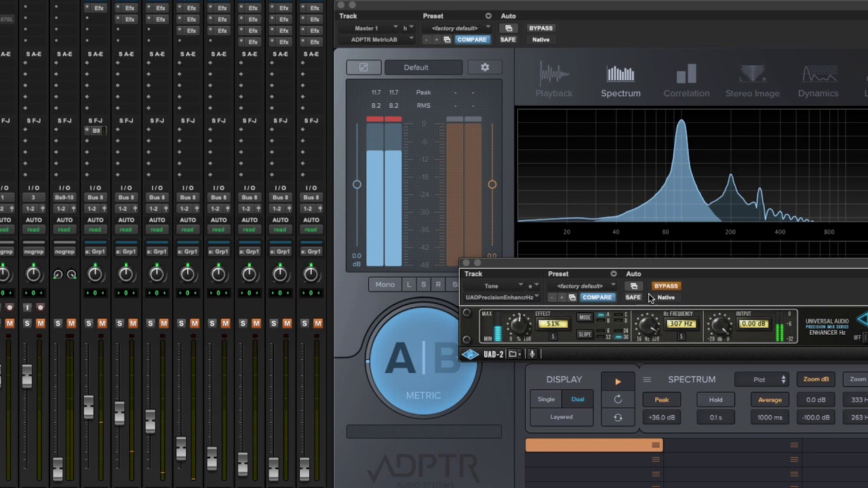Click the Zoom dB button
868x488 pixels.
pyautogui.click(x=816, y=380)
